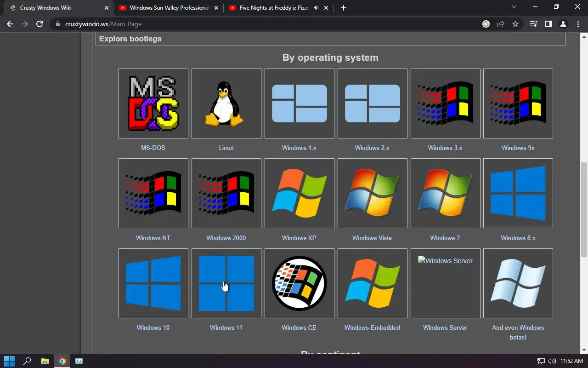The height and width of the screenshot is (368, 588).
Task: Go forward to the next page
Action: [x=25, y=24]
